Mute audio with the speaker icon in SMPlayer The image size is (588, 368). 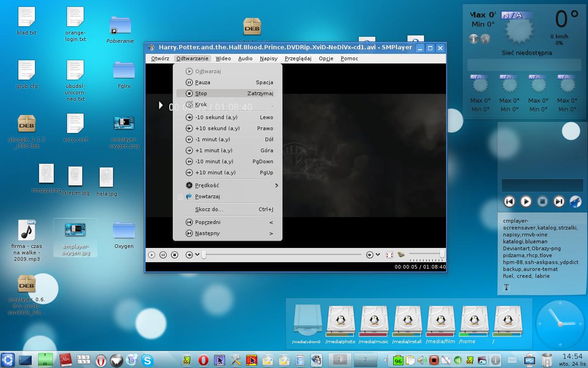401,254
